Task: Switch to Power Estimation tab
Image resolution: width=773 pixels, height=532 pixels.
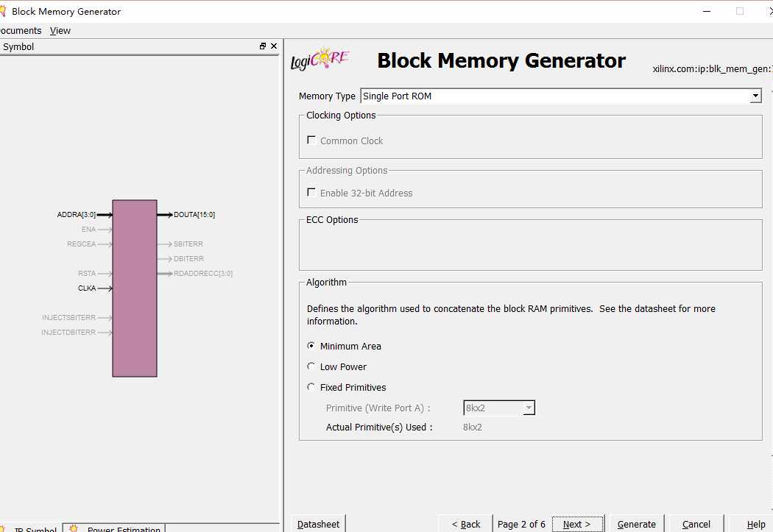Action: 114,528
